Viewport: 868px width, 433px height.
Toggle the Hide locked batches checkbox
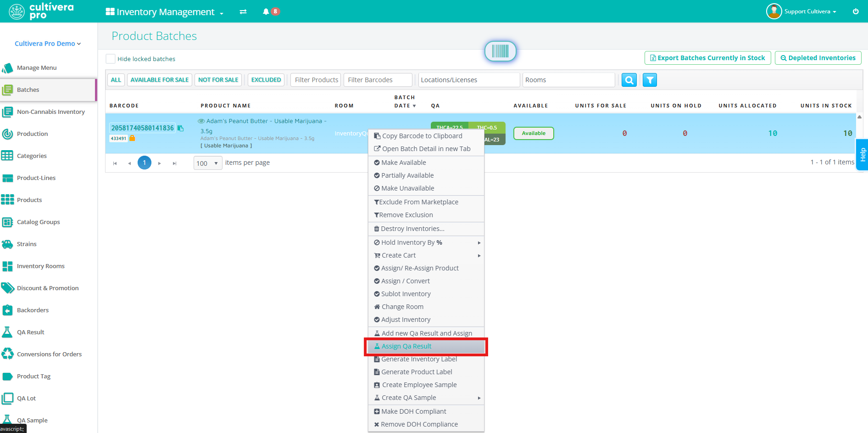click(x=111, y=59)
